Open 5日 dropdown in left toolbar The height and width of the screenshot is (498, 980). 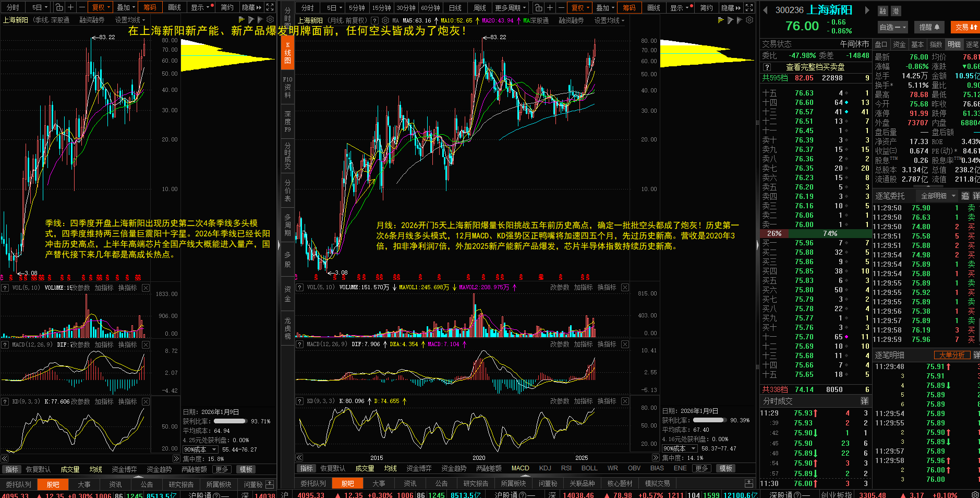40,7
